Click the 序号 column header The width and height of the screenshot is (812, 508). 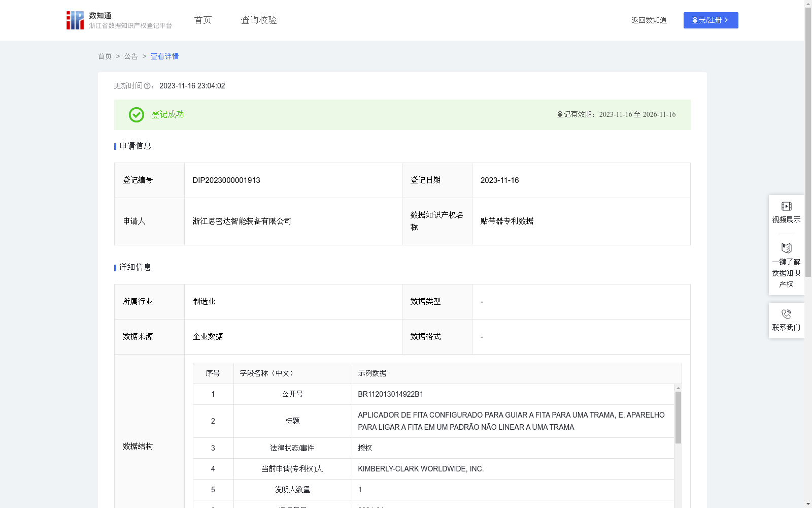click(213, 373)
